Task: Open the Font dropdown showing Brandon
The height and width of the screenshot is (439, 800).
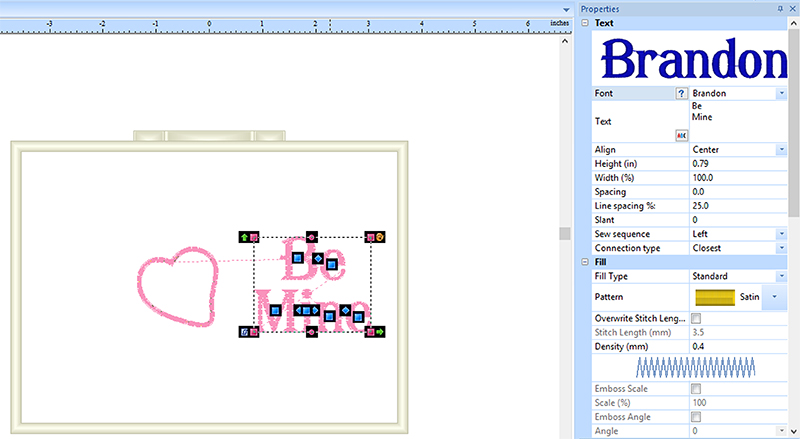Action: [x=779, y=93]
